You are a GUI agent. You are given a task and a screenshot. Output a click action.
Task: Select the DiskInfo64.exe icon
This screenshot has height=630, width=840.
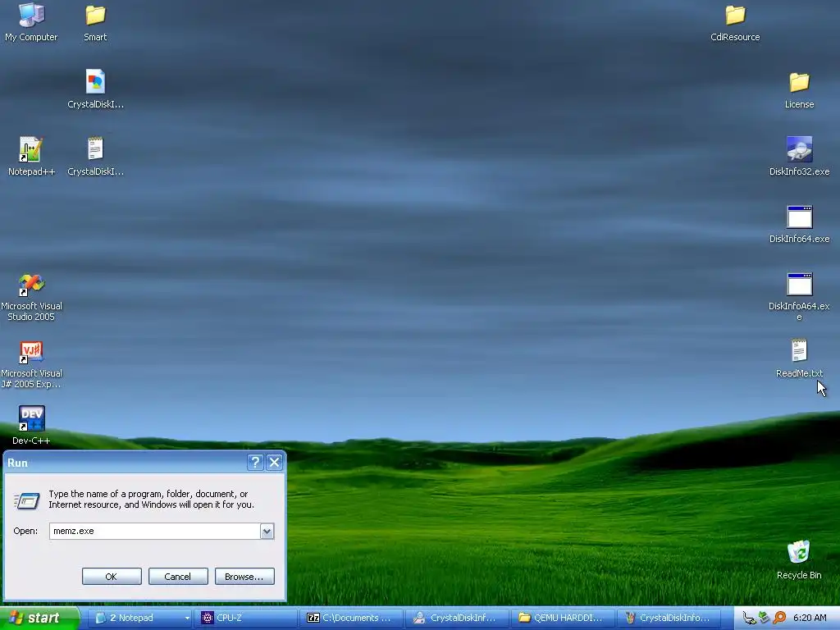click(x=799, y=224)
